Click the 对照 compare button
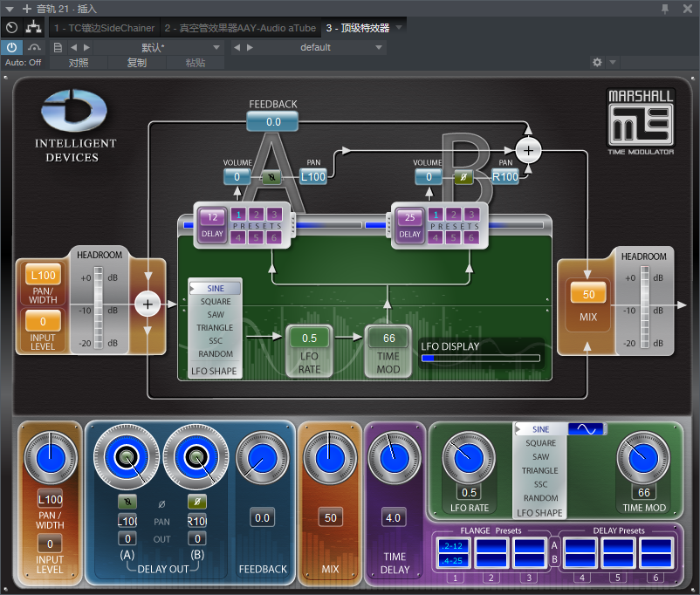The image size is (700, 595). pos(79,63)
